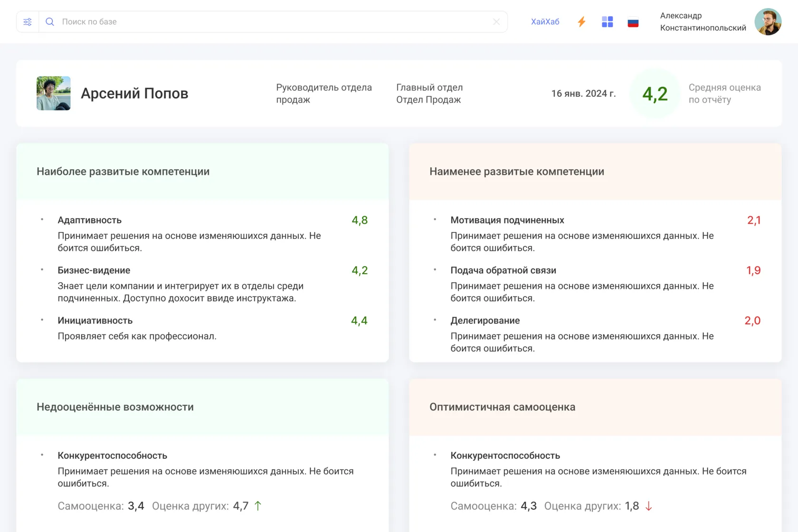Open the search filter settings icon
Viewport: 798px width, 532px height.
pos(28,22)
